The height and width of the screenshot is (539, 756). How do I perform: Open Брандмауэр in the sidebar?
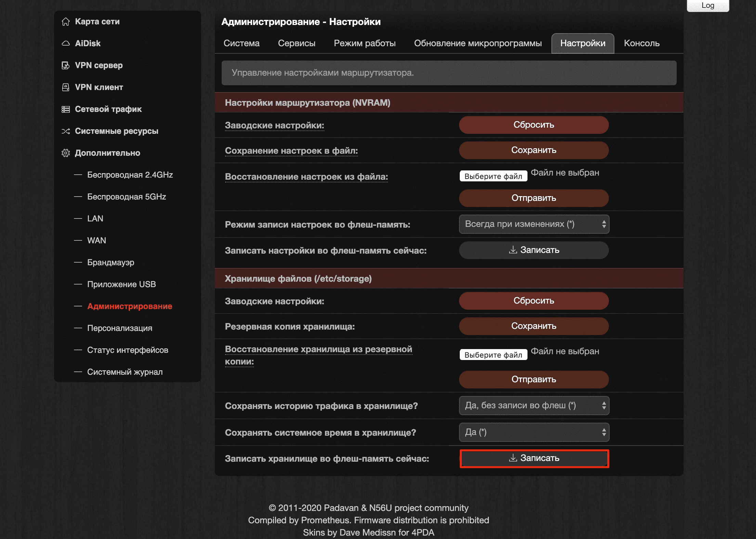click(x=110, y=262)
